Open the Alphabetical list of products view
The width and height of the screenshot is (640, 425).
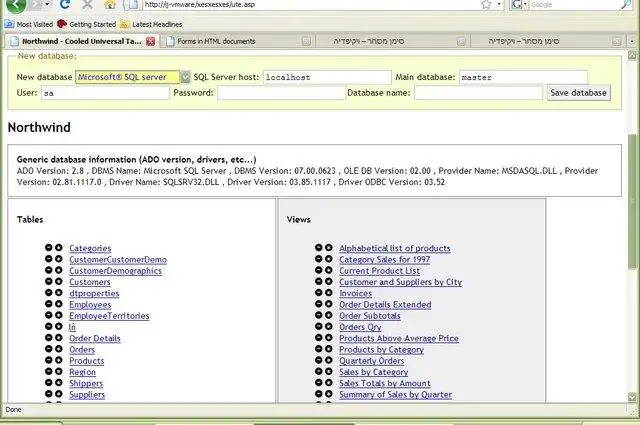pyautogui.click(x=395, y=248)
